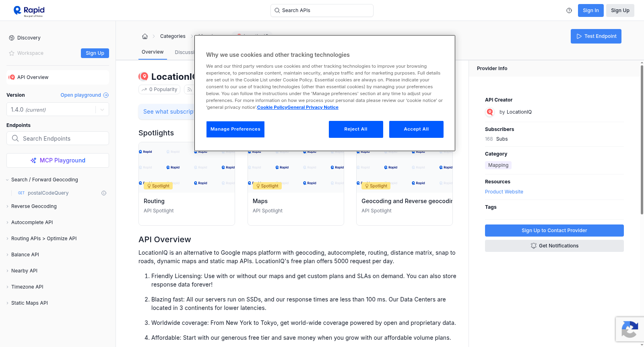Expand the Static Maps API group
Image resolution: width=644 pixels, height=347 pixels.
coord(29,303)
